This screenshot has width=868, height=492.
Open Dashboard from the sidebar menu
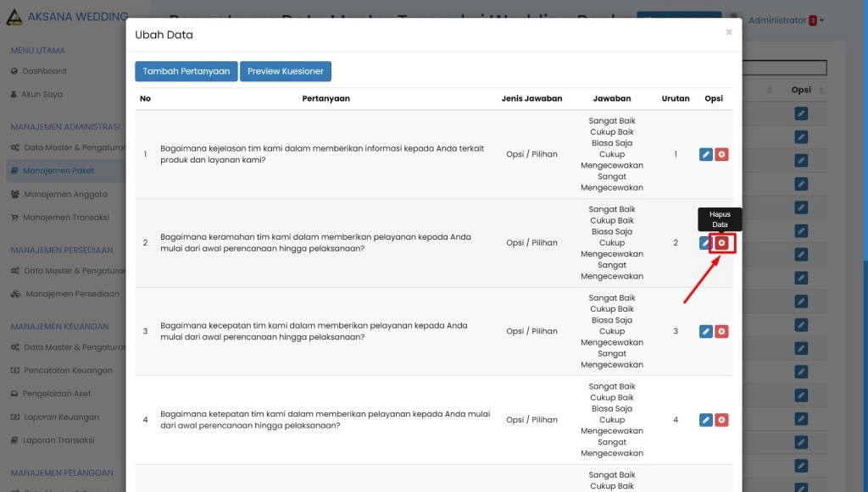(x=44, y=71)
